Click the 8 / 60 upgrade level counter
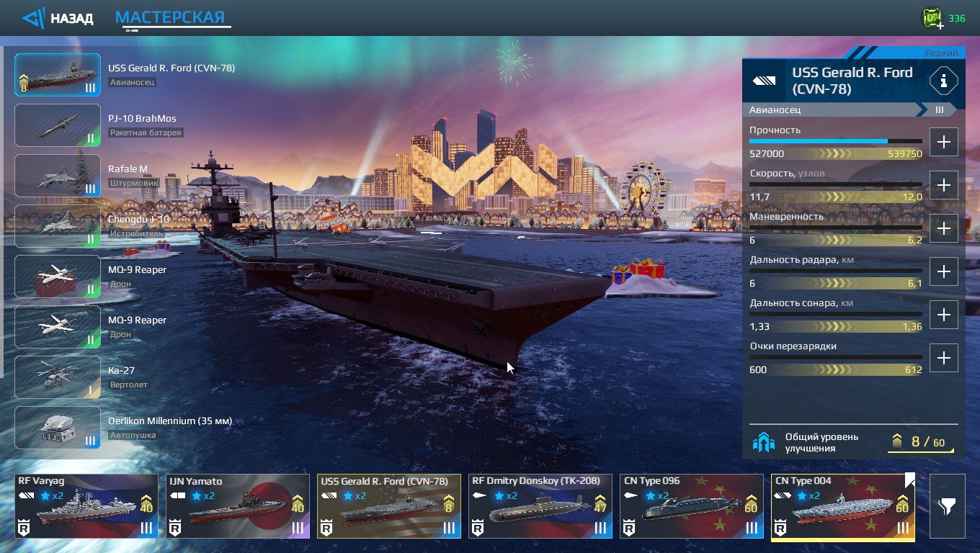Screen dimensions: 980x553 click(x=928, y=442)
